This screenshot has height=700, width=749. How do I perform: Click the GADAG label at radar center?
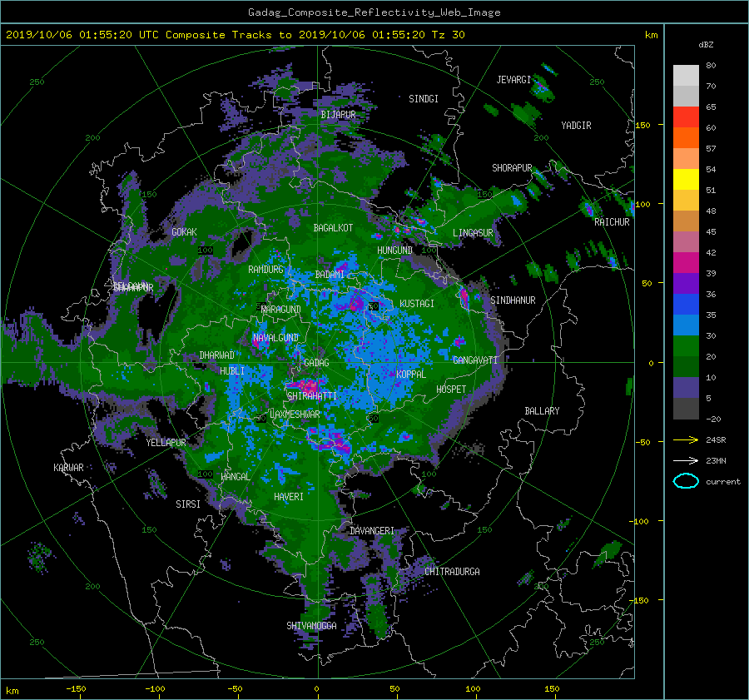click(x=316, y=363)
